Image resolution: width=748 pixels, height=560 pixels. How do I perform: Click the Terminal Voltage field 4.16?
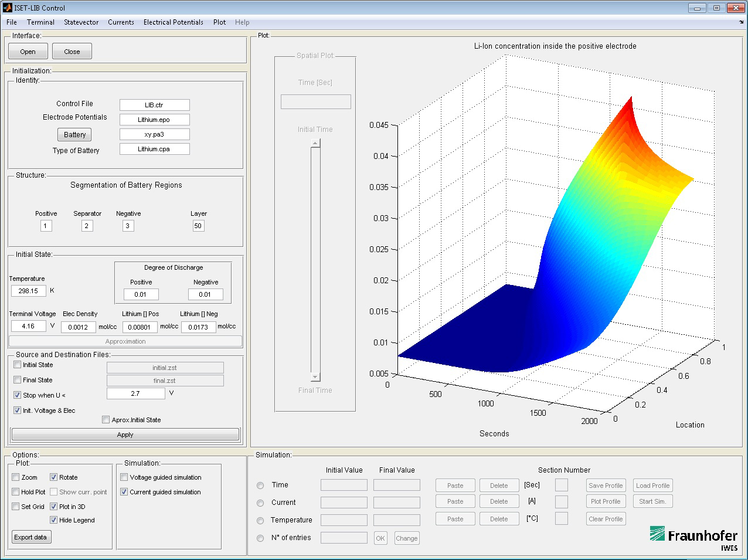pyautogui.click(x=29, y=326)
